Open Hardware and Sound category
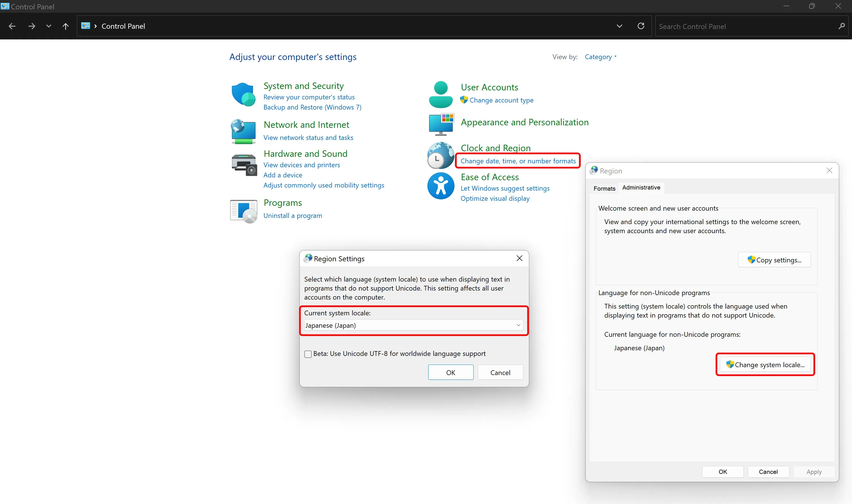The height and width of the screenshot is (504, 852). pos(305,154)
